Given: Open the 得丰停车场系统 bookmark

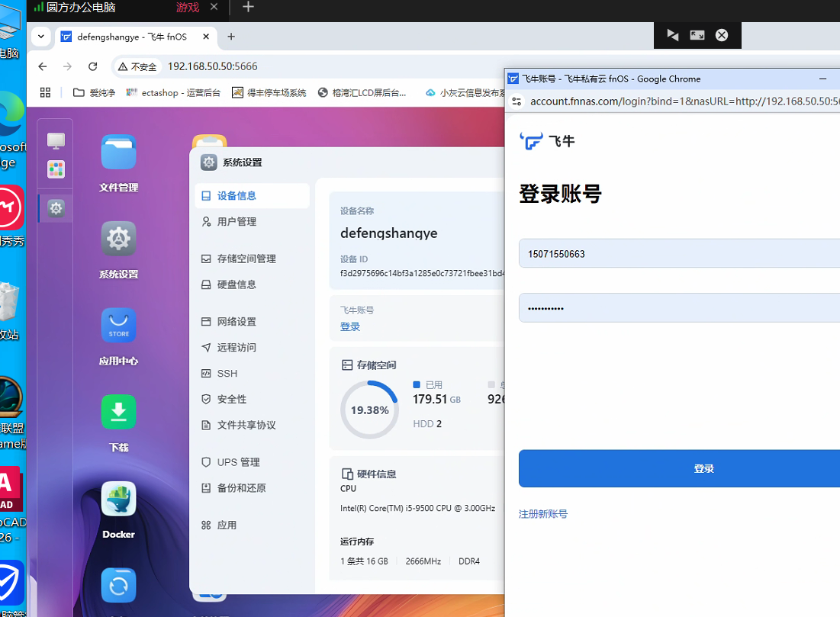Looking at the screenshot, I should click(x=269, y=92).
